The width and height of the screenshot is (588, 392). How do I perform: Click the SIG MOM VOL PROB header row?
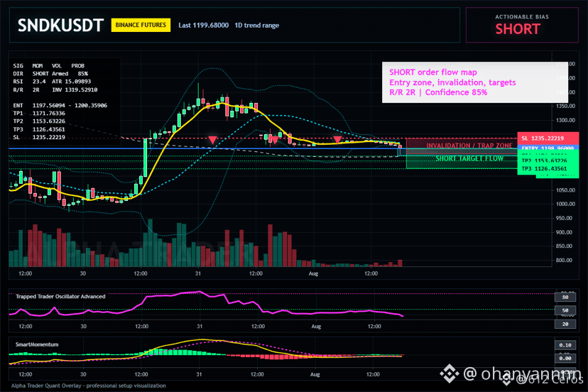[x=49, y=65]
